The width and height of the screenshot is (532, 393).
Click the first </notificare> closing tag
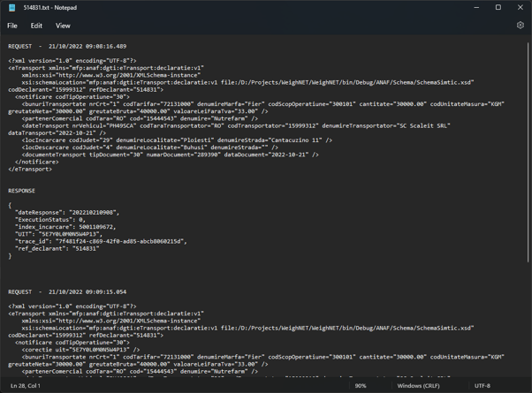pyautogui.click(x=36, y=162)
